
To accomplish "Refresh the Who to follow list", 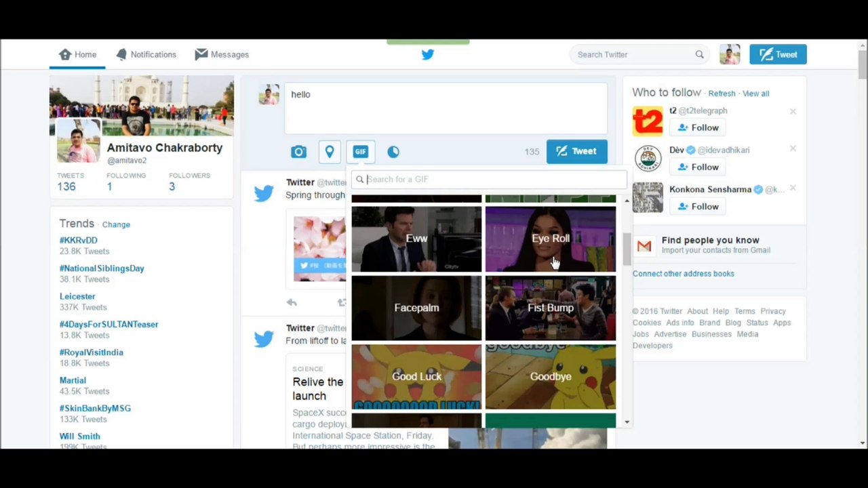I will (x=722, y=94).
